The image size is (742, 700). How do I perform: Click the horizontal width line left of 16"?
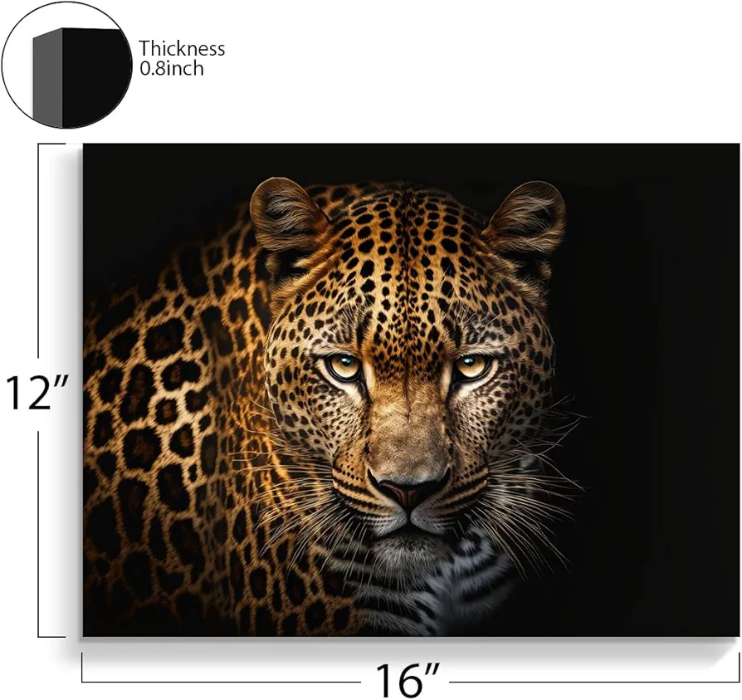tap(221, 682)
